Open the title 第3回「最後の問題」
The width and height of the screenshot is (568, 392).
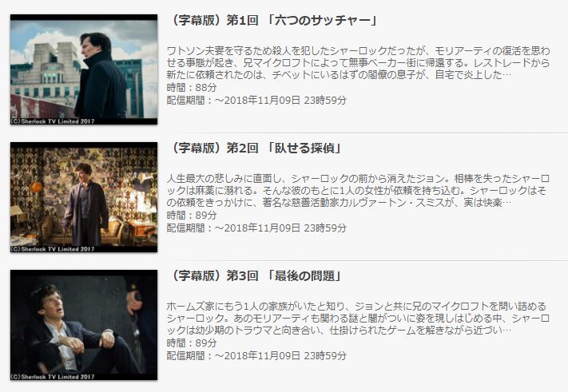click(255, 275)
